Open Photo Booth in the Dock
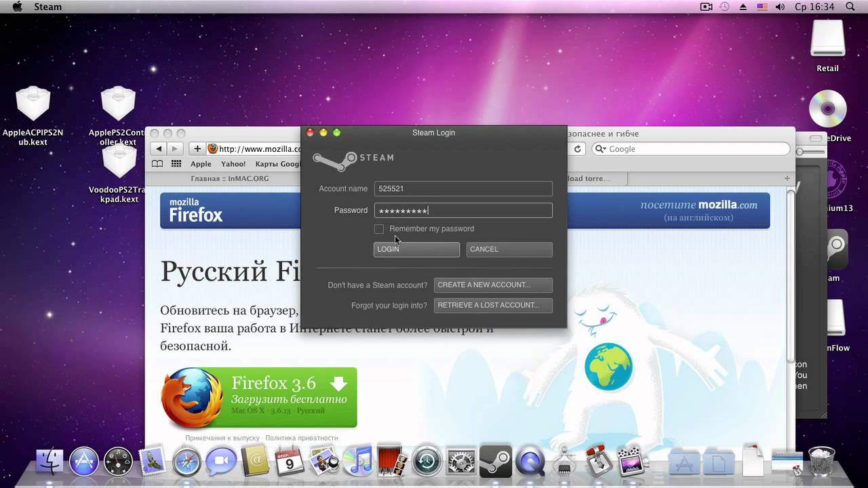The height and width of the screenshot is (488, 868). pyautogui.click(x=392, y=462)
